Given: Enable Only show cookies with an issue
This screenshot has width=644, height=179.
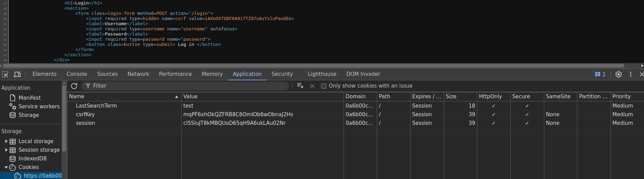Looking at the screenshot, I should (324, 86).
